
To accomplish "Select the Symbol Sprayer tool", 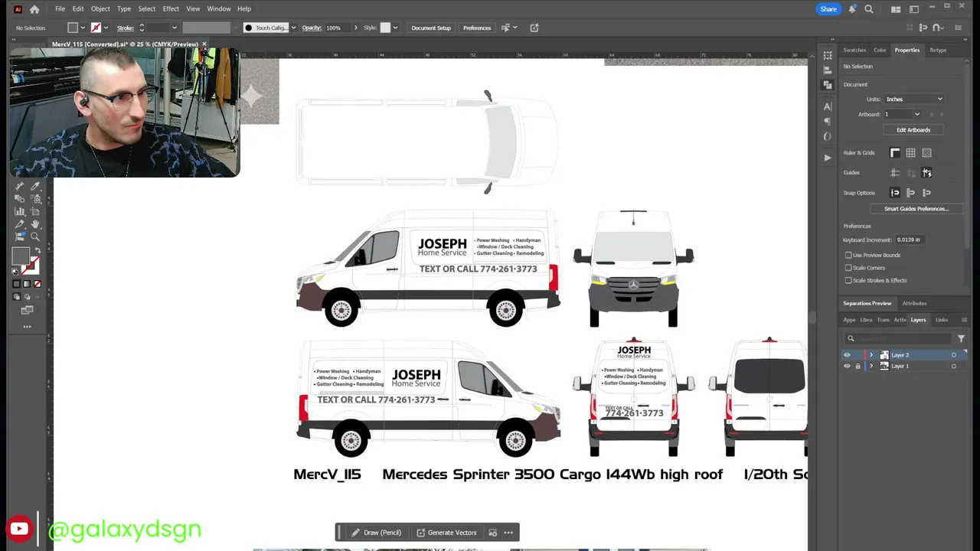I will pos(35,199).
